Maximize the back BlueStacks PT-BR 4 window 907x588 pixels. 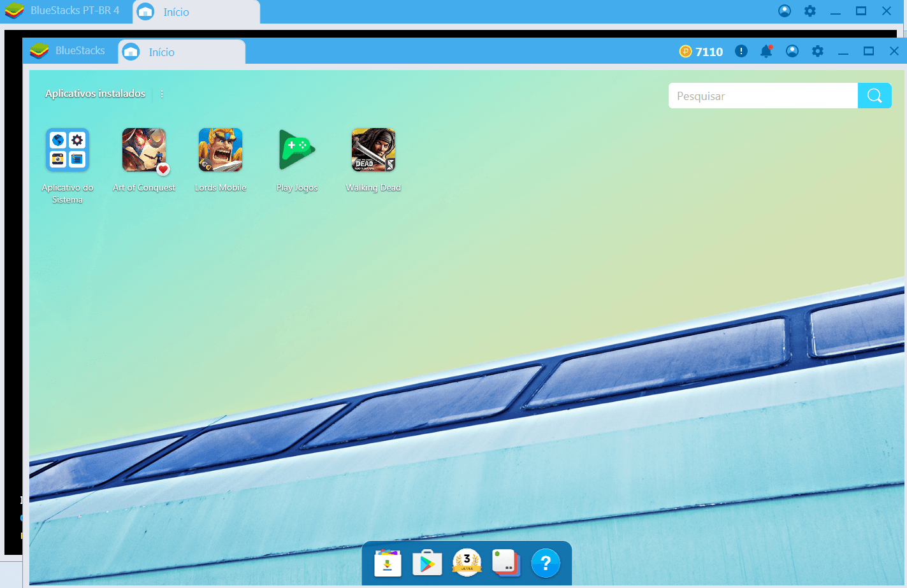pyautogui.click(x=861, y=11)
